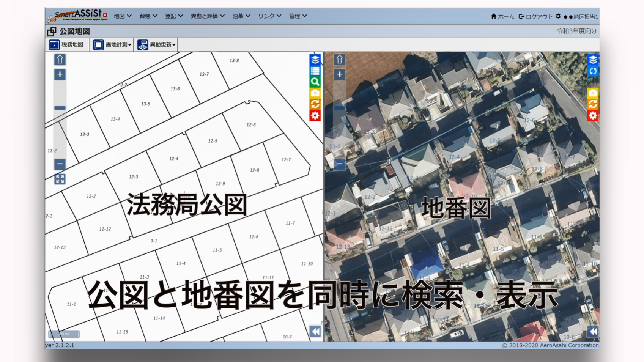Image resolution: width=644 pixels, height=362 pixels.
Task: Zoom in with plus button on left map
Action: click(x=60, y=74)
